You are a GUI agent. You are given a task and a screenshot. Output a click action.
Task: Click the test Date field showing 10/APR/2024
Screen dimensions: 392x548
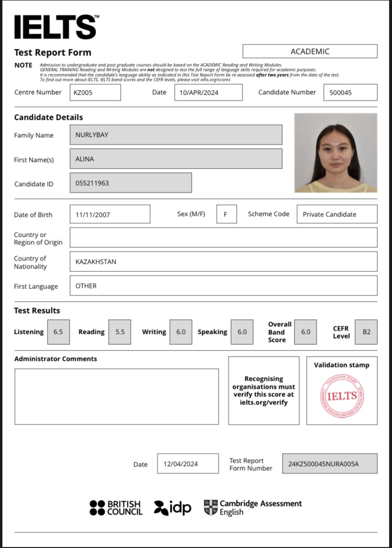point(208,92)
